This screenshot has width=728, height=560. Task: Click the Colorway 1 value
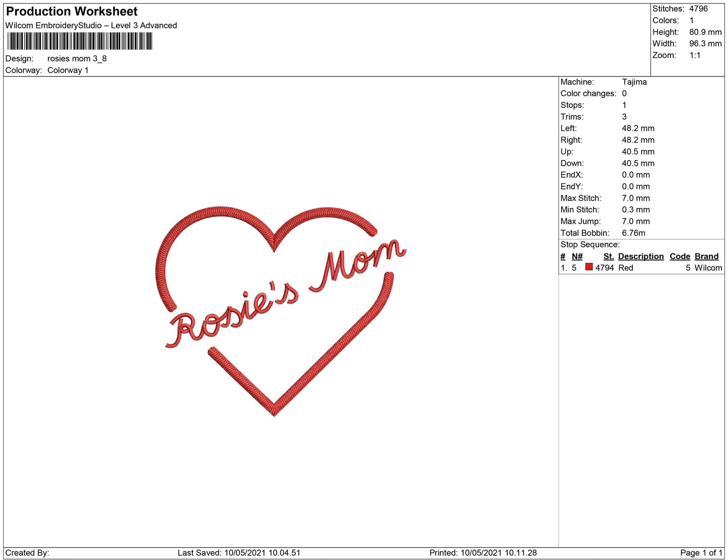68,70
